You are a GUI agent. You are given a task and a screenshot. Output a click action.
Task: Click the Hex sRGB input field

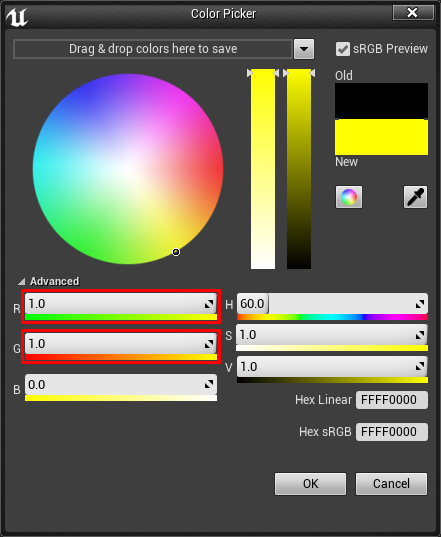tap(392, 432)
